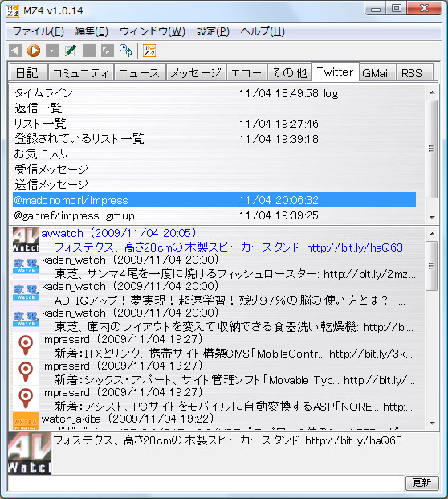Screen dimensions: 448x499
Task: Switch to the コミュニティ tab
Action: click(x=81, y=73)
